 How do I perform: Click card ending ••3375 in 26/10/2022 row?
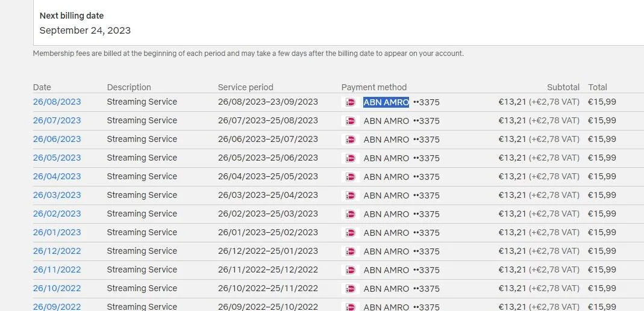click(427, 289)
